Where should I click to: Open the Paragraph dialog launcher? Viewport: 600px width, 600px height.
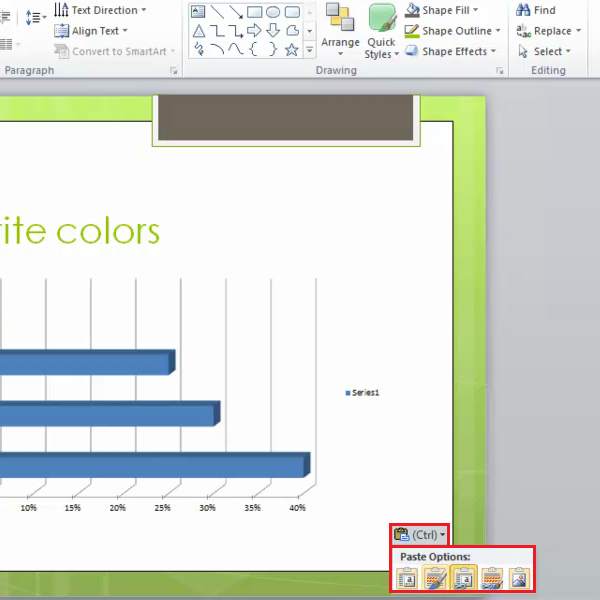(174, 70)
